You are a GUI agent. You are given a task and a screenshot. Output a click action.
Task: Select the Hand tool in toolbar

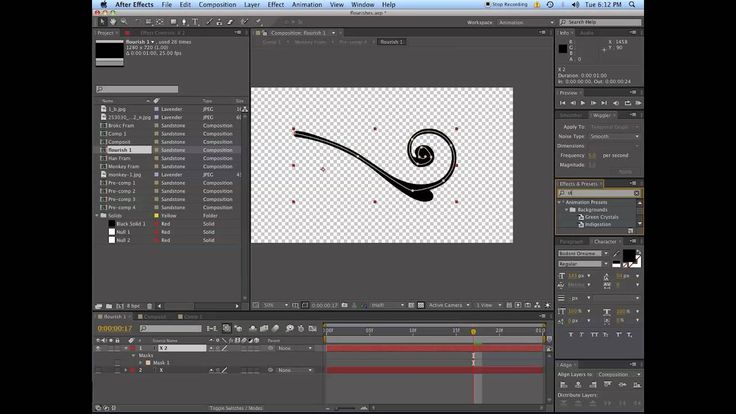tap(112, 20)
